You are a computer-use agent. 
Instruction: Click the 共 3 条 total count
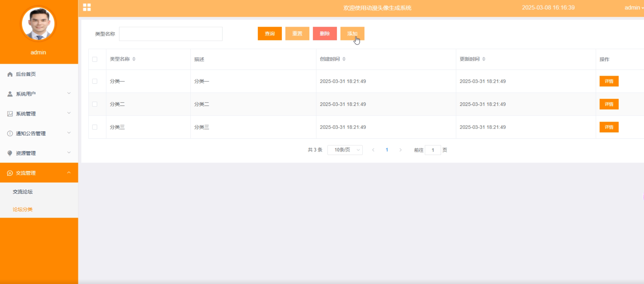315,150
